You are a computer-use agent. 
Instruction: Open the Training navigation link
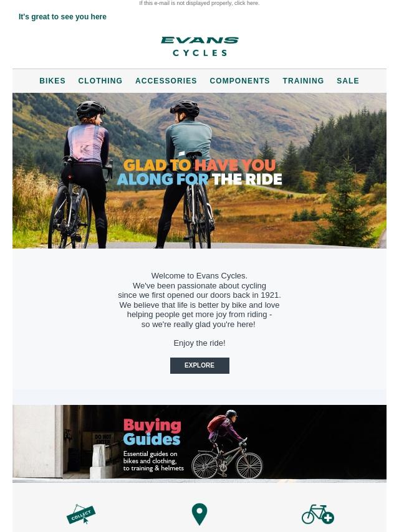click(303, 81)
